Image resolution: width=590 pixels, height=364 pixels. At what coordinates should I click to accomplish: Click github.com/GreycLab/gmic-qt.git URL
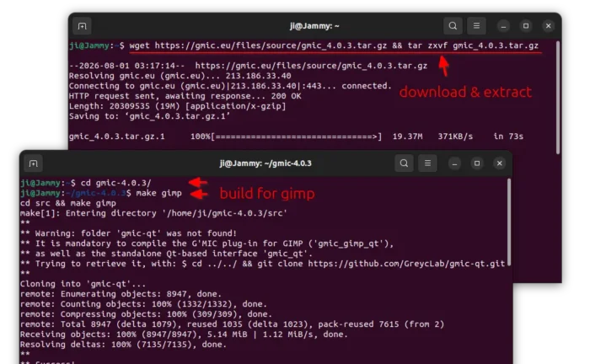406,264
